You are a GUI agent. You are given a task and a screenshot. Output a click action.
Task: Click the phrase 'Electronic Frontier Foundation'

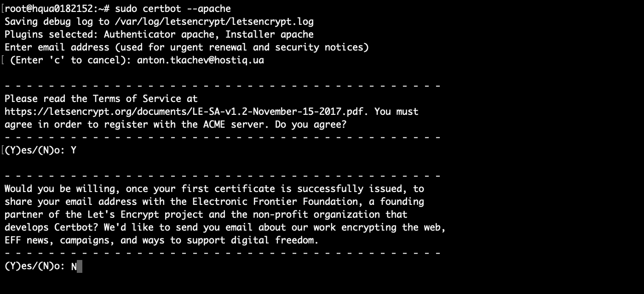(275, 202)
